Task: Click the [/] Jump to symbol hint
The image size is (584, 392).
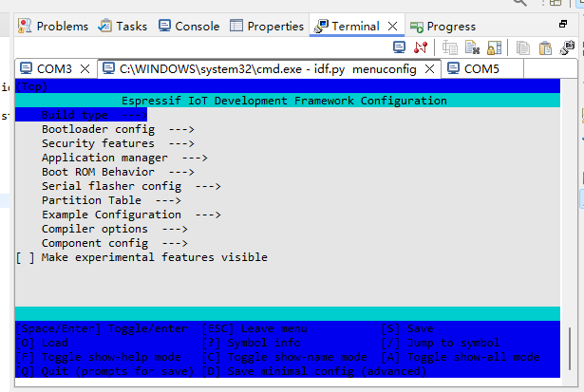Action: tap(441, 343)
